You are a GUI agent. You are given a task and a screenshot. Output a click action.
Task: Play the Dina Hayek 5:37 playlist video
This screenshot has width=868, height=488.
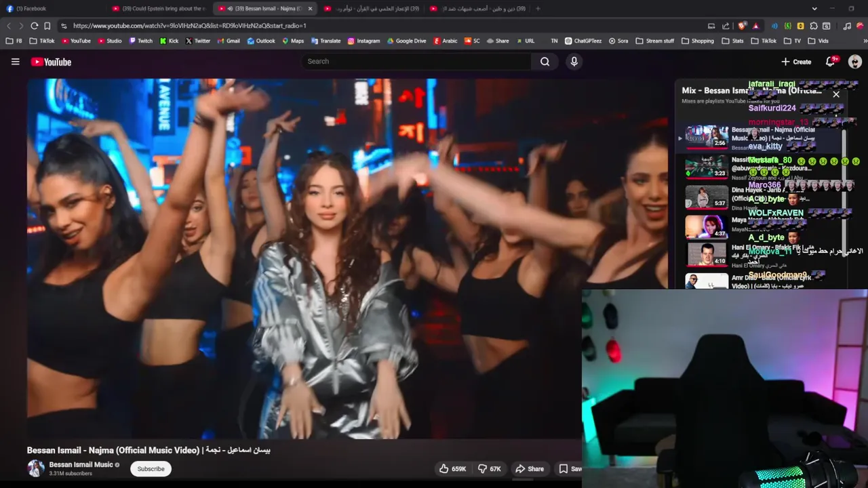706,197
